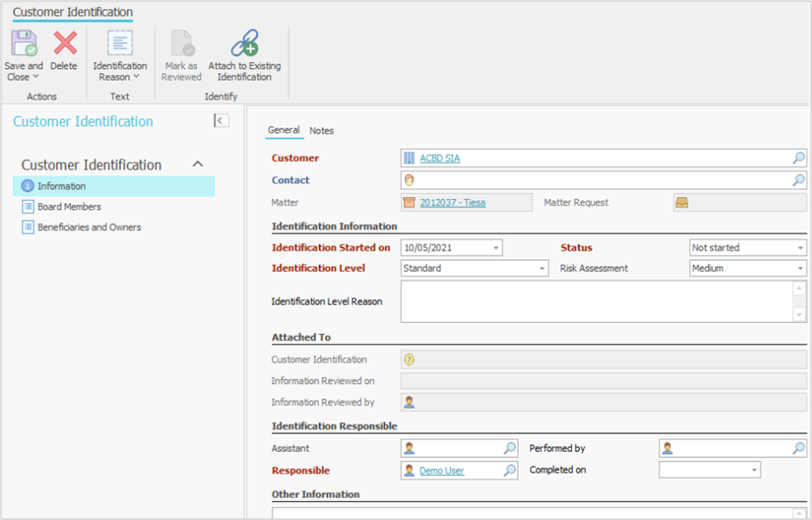
Task: Open the Status dropdown
Action: (x=800, y=248)
